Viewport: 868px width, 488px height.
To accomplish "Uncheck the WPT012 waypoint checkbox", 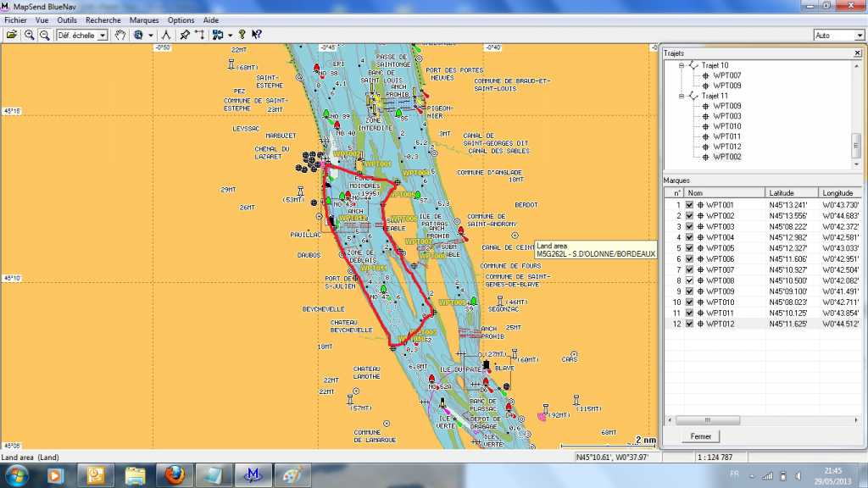I will pyautogui.click(x=689, y=324).
